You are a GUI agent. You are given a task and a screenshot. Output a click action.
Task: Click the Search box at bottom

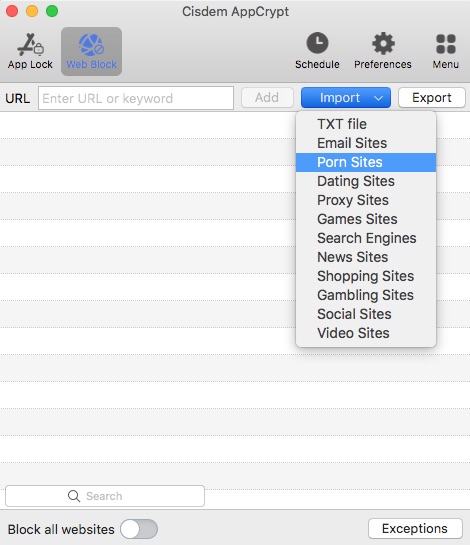pos(105,496)
